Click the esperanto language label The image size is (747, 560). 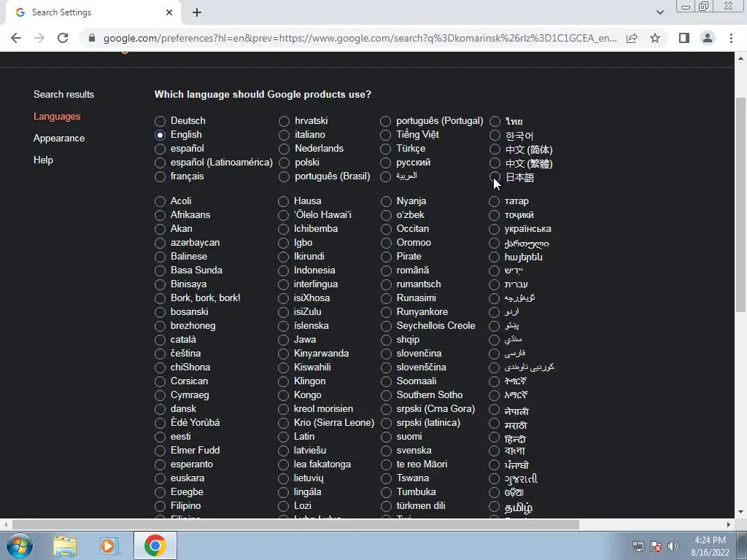192,464
